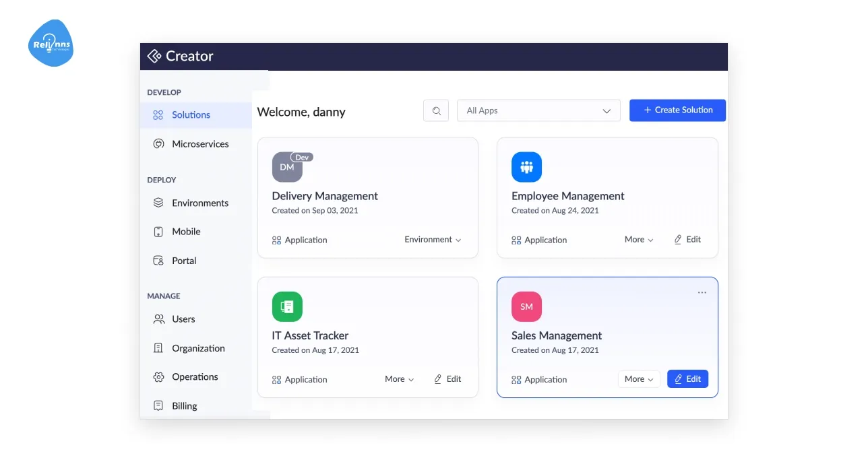Click the Sales Management pink SM icon

click(x=526, y=306)
